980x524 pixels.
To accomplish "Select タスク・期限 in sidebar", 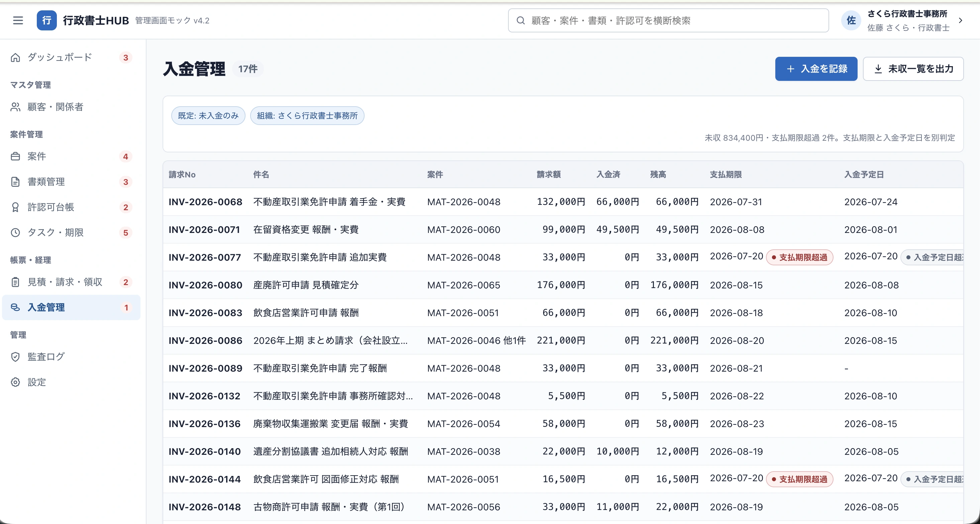I will (71, 233).
